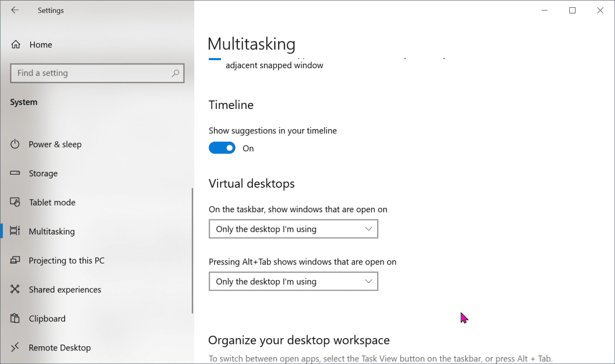The image size is (615, 364).
Task: Select Projecting to this PC
Action: (x=15, y=260)
